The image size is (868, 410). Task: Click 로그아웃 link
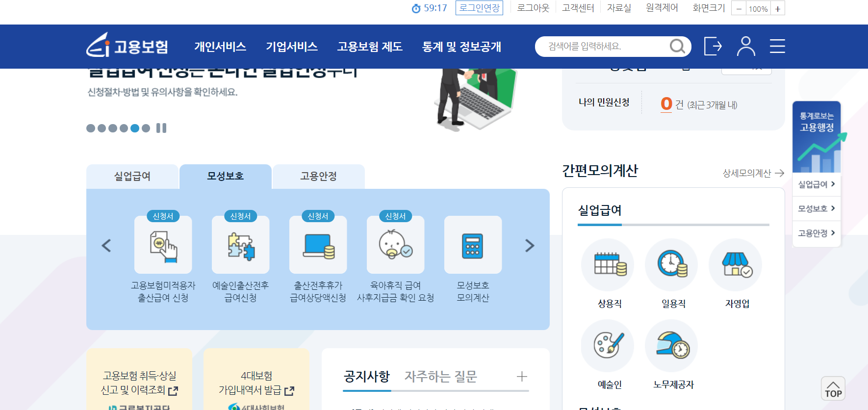[x=533, y=8]
